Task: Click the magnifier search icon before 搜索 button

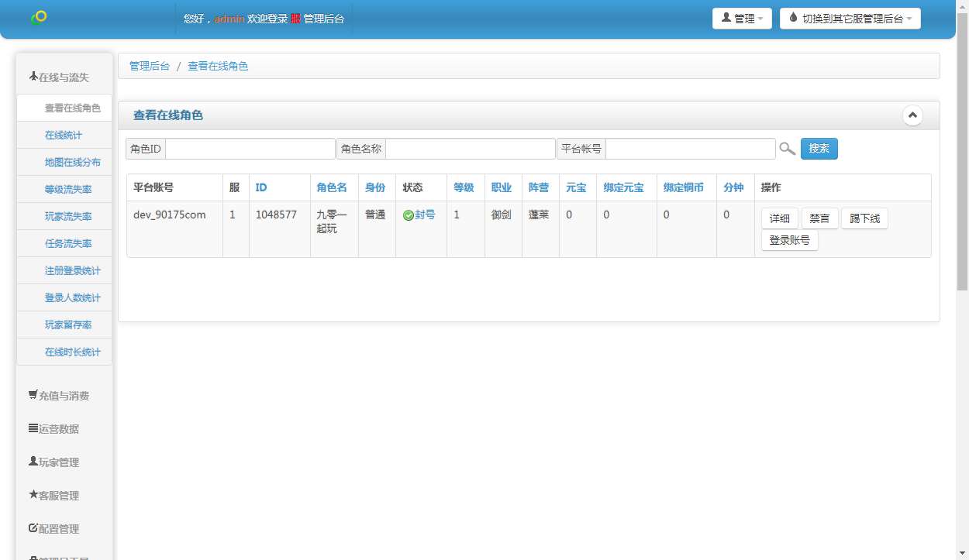Action: click(787, 148)
